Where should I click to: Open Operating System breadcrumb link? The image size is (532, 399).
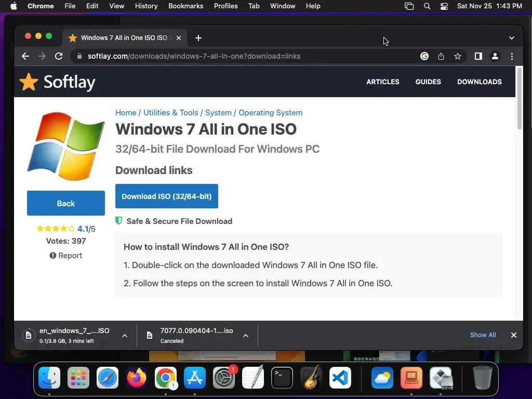click(x=270, y=113)
